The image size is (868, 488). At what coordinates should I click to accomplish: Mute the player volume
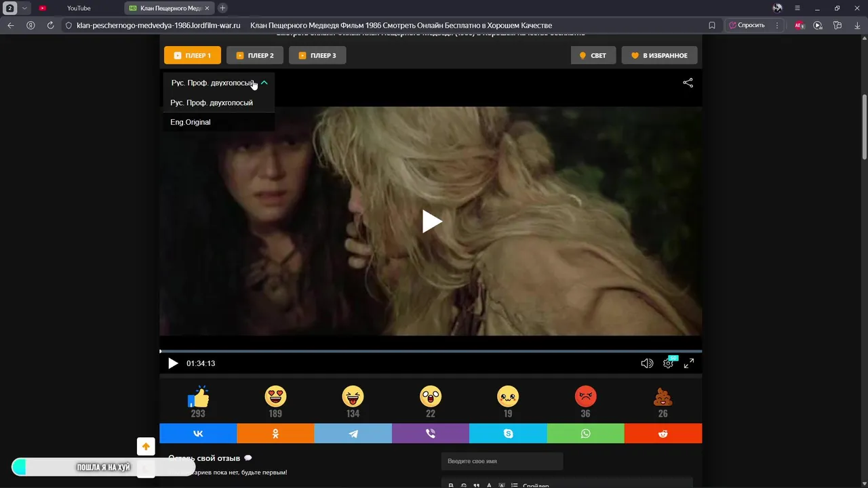647,363
